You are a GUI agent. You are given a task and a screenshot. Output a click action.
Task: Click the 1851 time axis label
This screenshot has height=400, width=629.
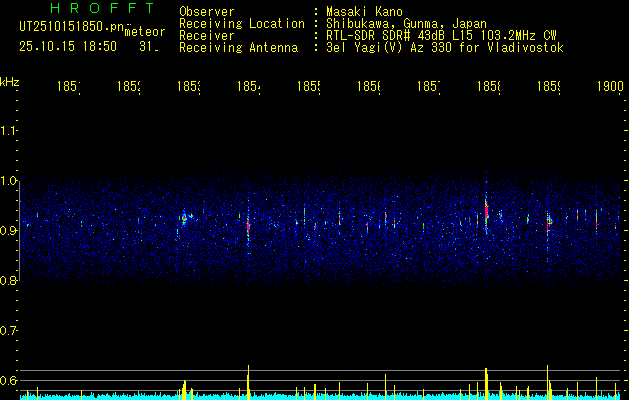[x=68, y=86]
